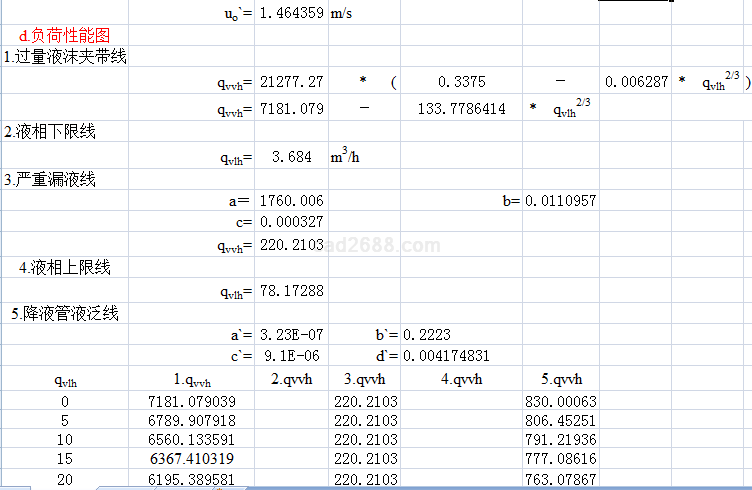752x490 pixels.
Task: Click the cell showing 3.23E-07
Action: coord(291,335)
